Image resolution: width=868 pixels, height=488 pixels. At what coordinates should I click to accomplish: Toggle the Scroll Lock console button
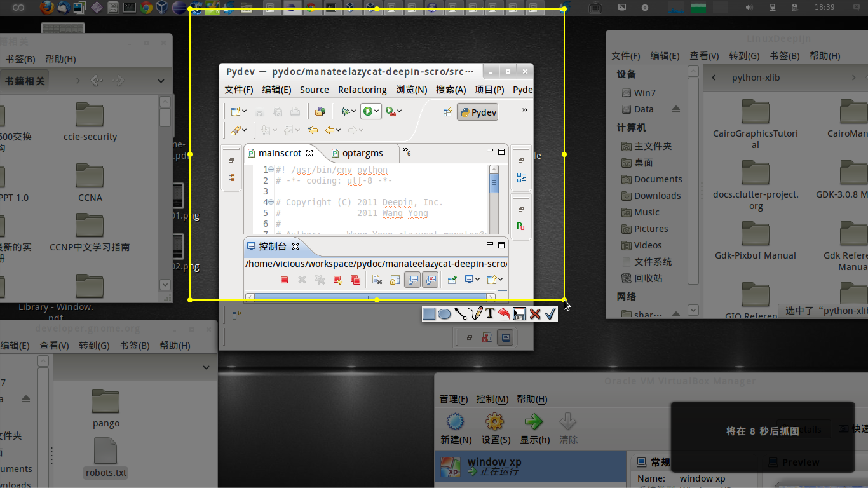[x=395, y=280]
